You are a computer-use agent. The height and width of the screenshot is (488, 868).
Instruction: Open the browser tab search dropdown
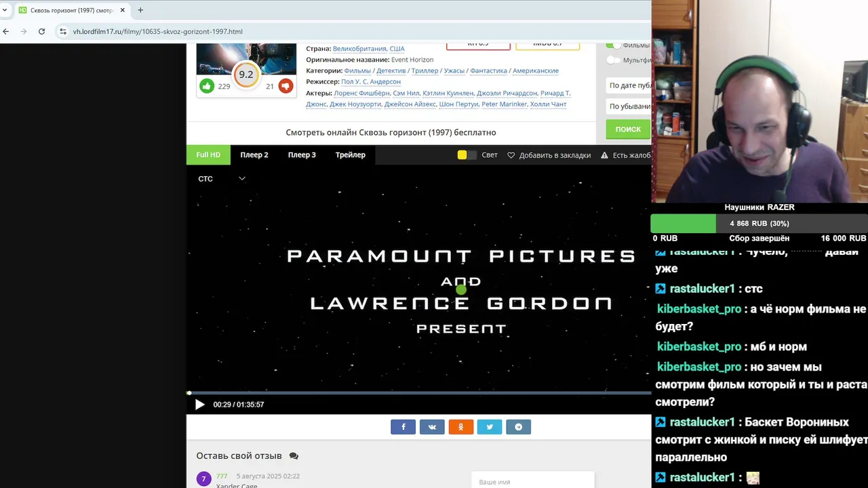coord(5,10)
